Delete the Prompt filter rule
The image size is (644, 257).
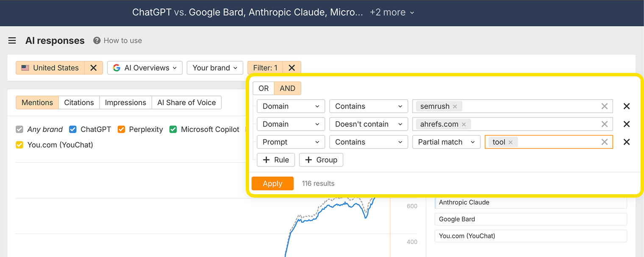click(627, 142)
